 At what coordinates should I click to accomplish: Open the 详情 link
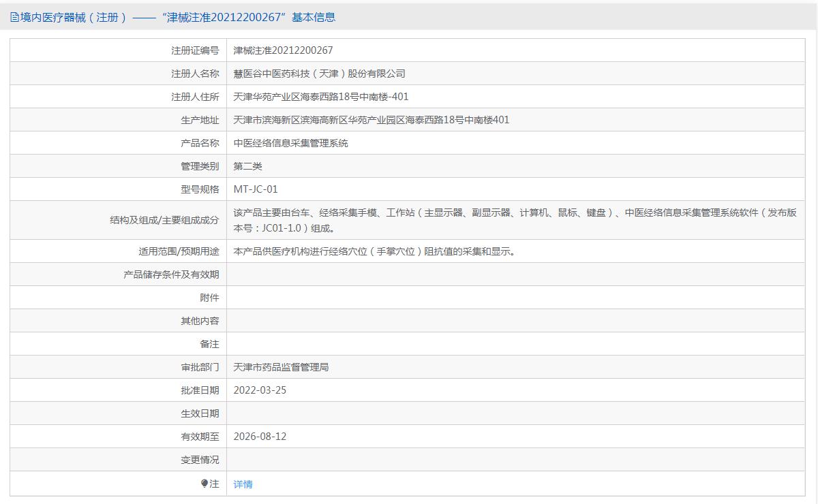243,484
